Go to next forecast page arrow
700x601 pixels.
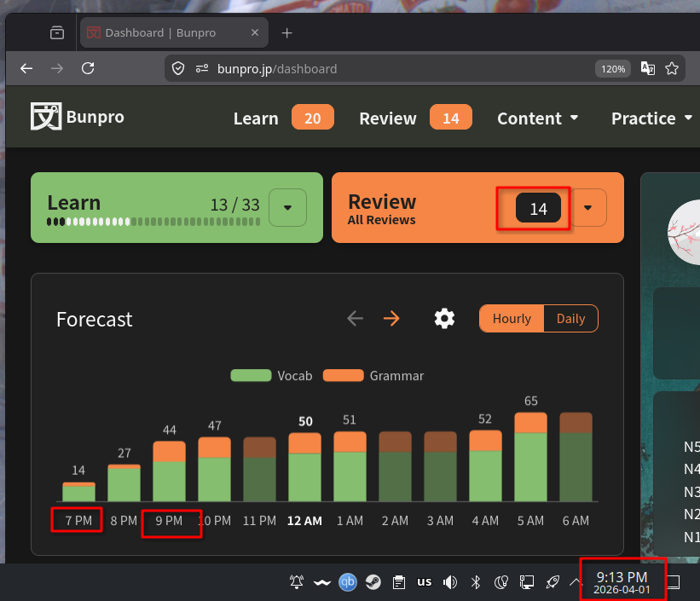[x=391, y=319]
